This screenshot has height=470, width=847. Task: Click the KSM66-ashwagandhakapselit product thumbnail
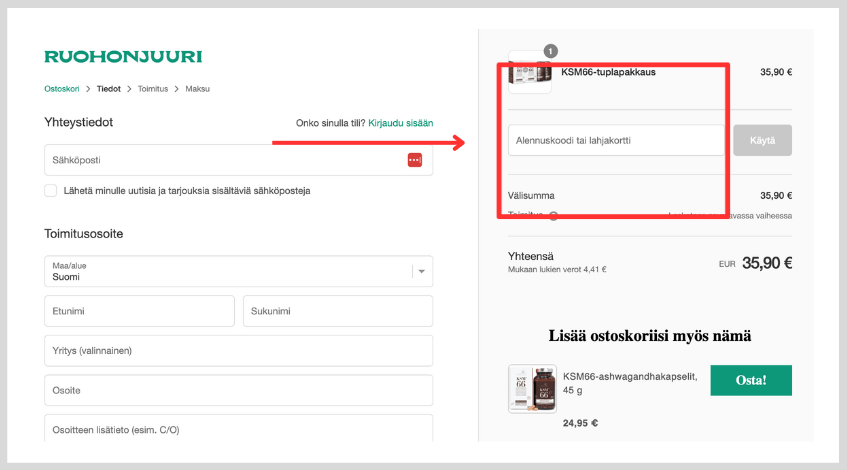[x=531, y=389]
